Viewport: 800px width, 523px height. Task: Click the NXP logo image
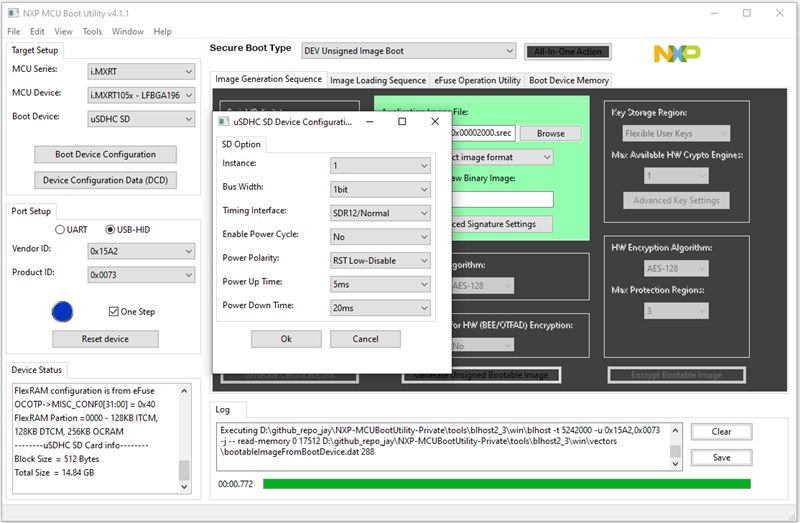click(x=677, y=54)
